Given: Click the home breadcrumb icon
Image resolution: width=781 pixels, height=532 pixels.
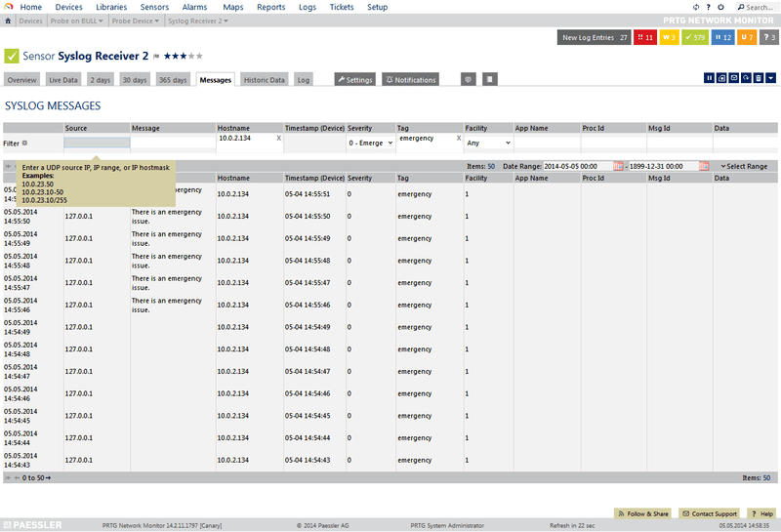Looking at the screenshot, I should click(x=8, y=20).
